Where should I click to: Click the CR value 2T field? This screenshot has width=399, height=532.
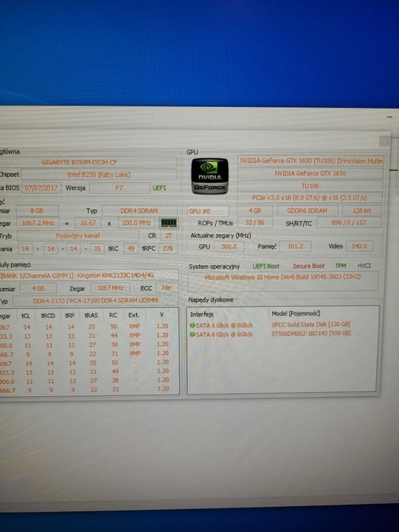[169, 236]
